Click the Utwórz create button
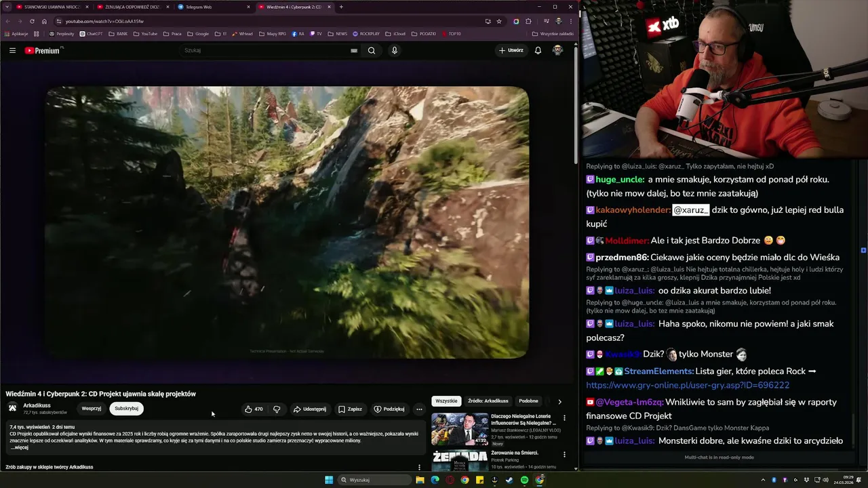This screenshot has width=868, height=488. pos(511,50)
